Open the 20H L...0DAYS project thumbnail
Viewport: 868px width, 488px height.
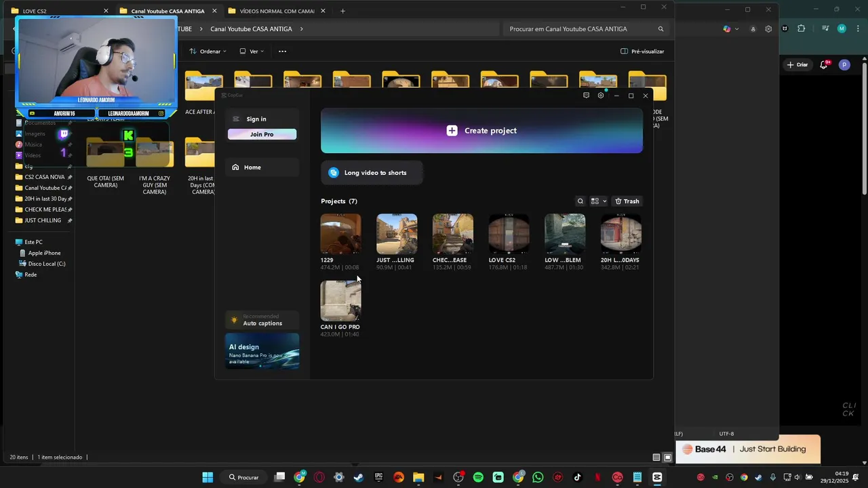(x=621, y=234)
